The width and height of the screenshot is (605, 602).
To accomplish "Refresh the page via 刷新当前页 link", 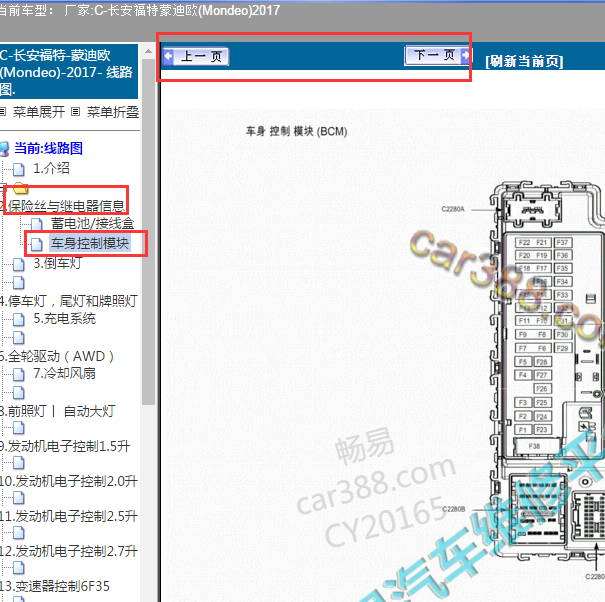I will point(524,61).
